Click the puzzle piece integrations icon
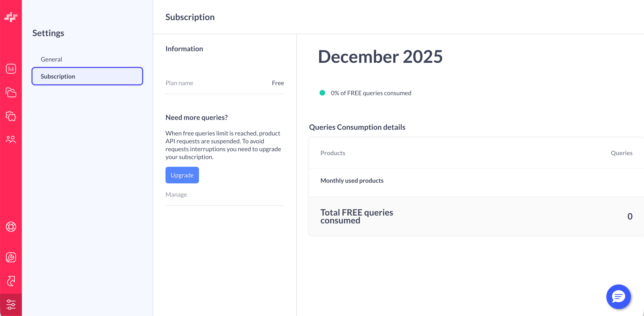 pos(11,116)
